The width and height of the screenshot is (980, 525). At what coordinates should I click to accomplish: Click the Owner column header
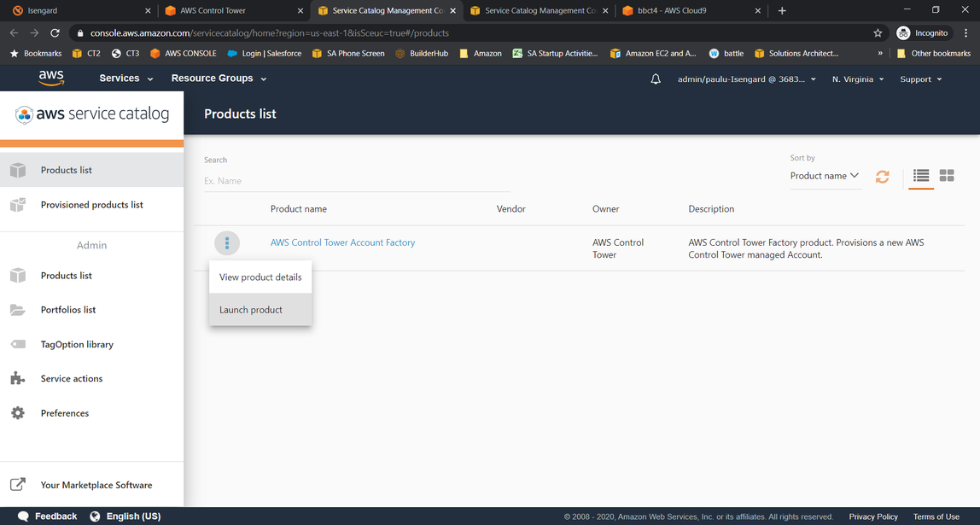605,209
